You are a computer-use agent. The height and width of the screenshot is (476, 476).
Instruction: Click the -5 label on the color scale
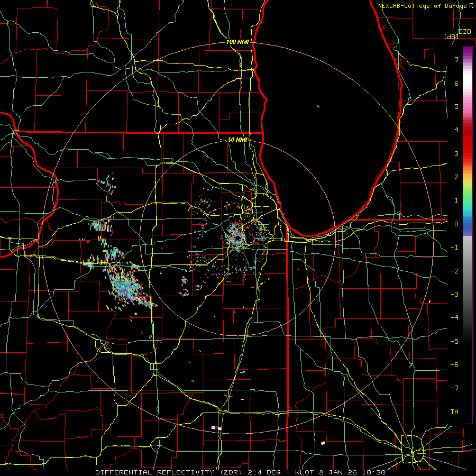[x=454, y=341]
